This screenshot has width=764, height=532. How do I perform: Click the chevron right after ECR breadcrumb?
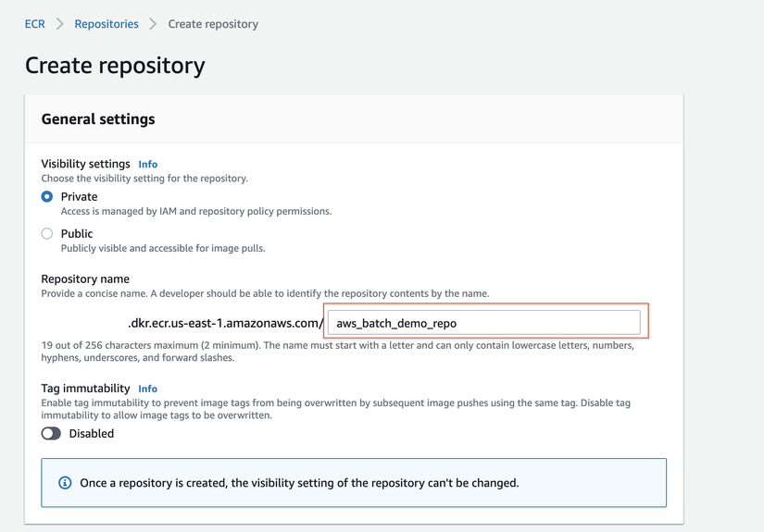pos(59,24)
